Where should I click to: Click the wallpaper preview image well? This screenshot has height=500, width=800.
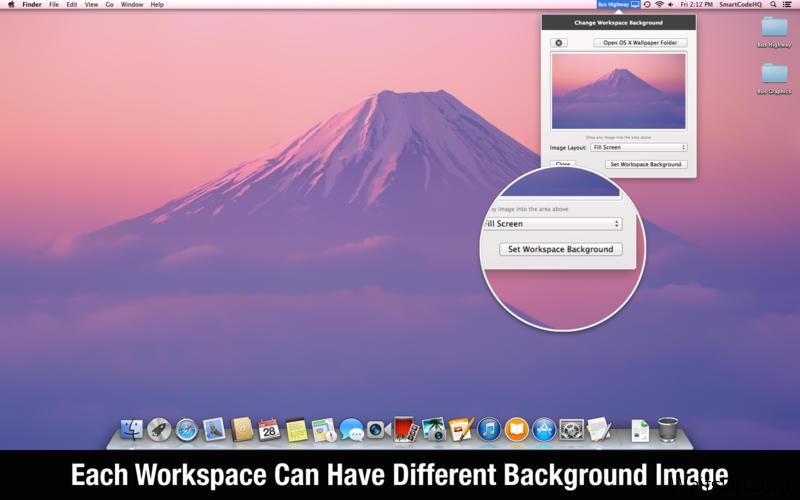click(618, 91)
